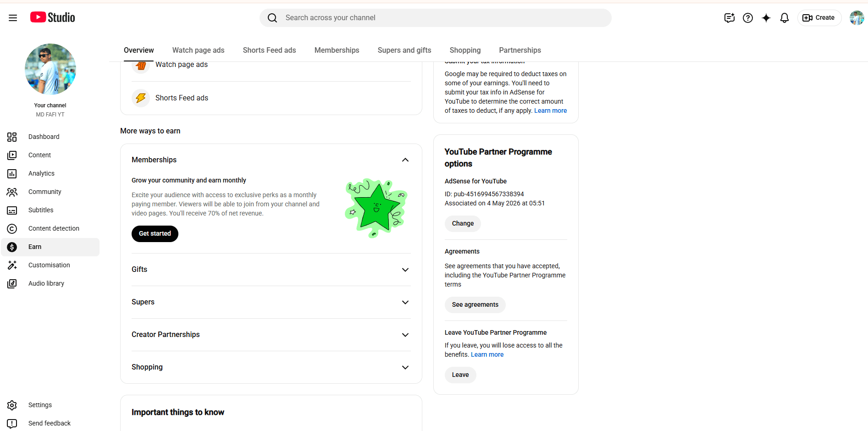The image size is (868, 431).
Task: Switch to the Overview tab
Action: [x=138, y=50]
